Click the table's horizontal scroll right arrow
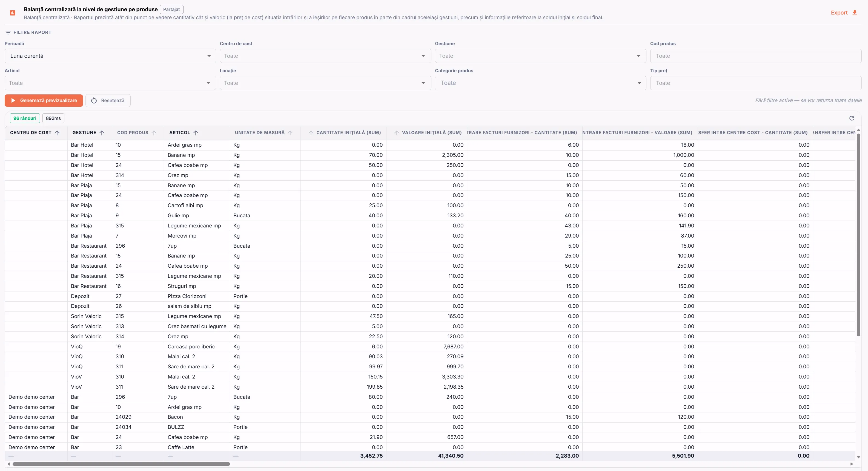This screenshot has width=868, height=471. tap(852, 464)
